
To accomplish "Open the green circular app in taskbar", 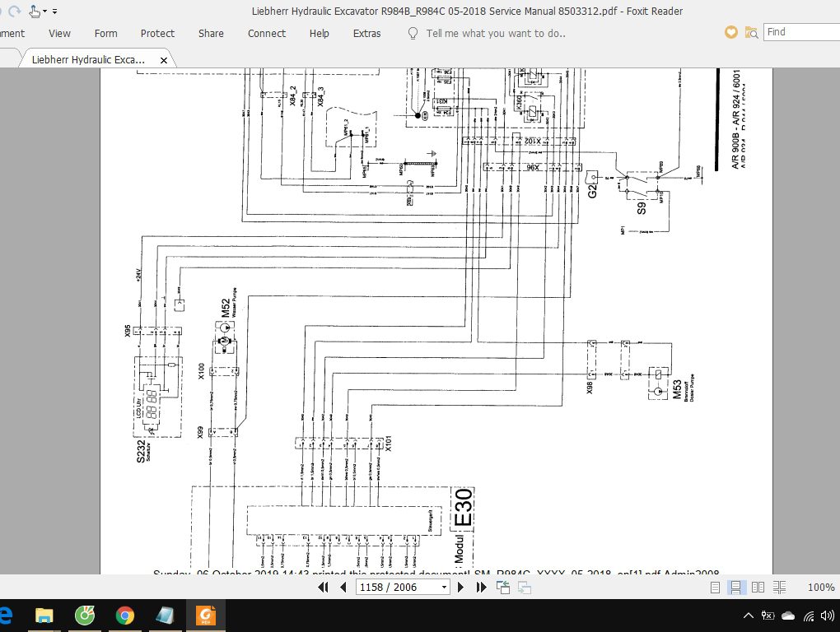I will coord(85,616).
